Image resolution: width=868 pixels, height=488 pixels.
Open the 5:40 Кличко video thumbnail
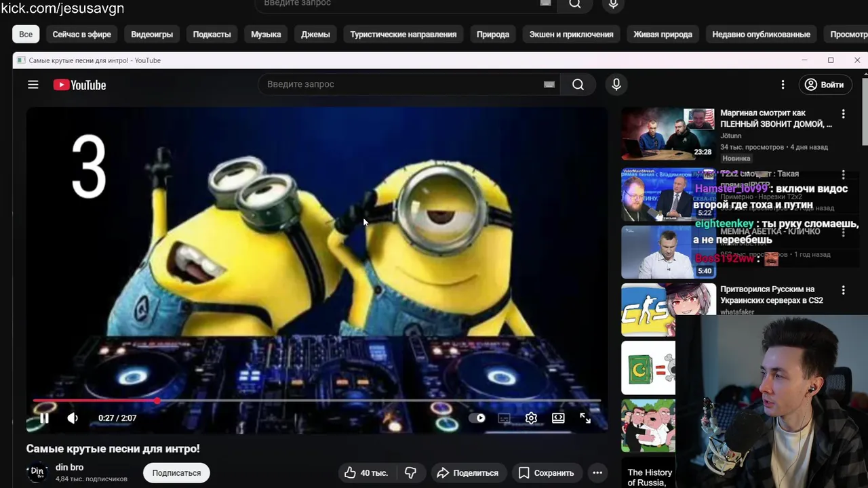coord(668,252)
